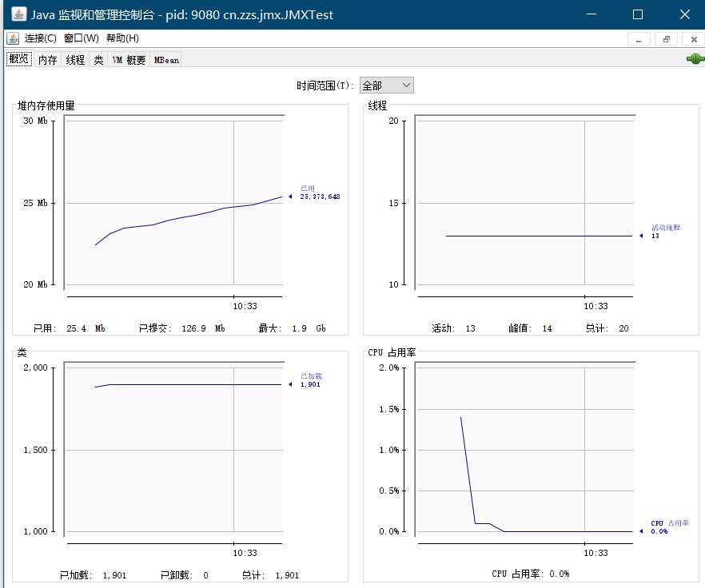Minimize the inner JConsole frame
The height and width of the screenshot is (588, 705).
(639, 39)
